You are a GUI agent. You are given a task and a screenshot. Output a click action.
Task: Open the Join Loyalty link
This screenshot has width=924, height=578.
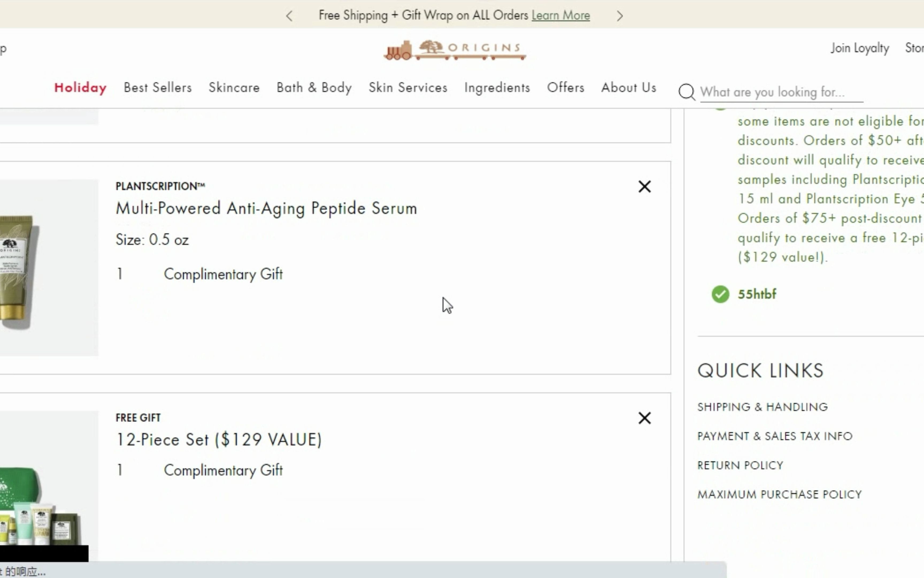[860, 48]
